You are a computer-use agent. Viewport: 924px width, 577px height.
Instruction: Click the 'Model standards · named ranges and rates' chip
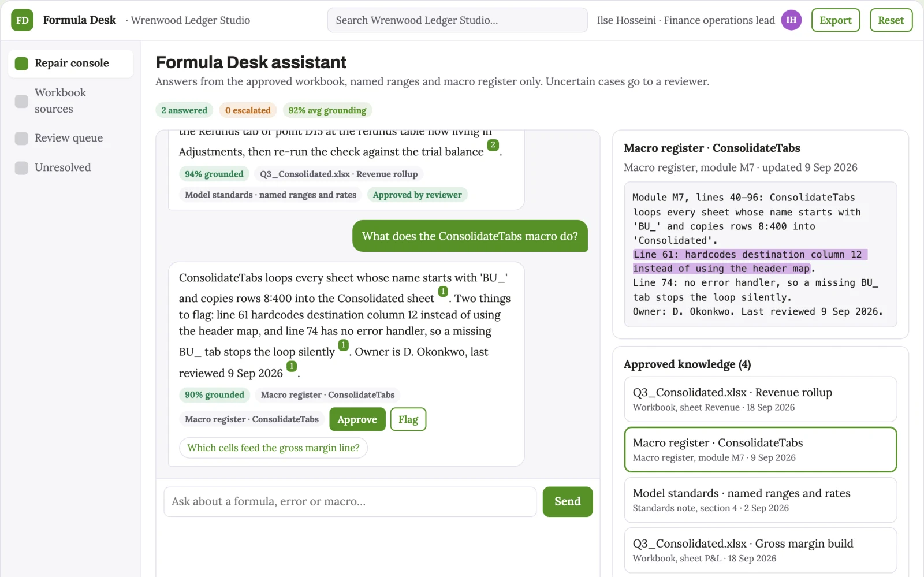[270, 195]
